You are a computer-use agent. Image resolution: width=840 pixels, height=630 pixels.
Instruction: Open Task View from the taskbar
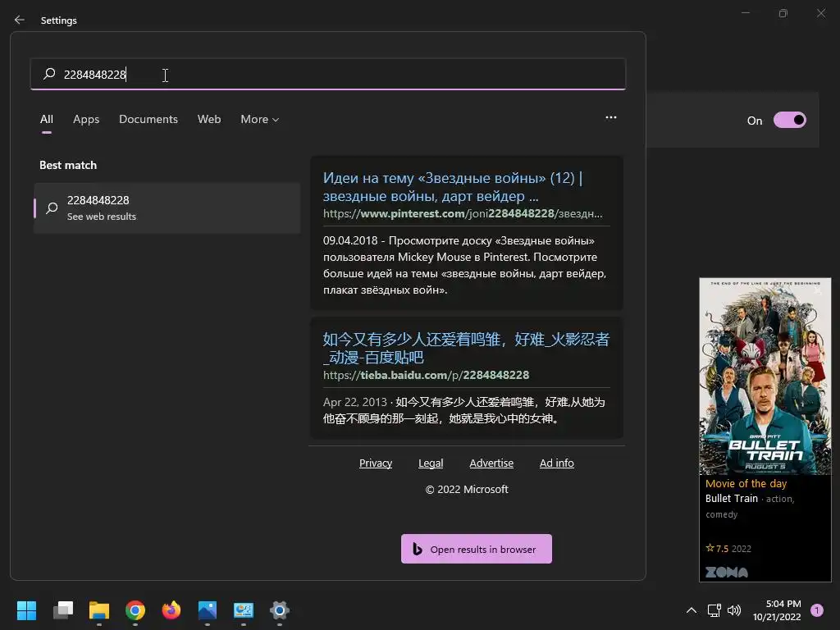pos(62,609)
